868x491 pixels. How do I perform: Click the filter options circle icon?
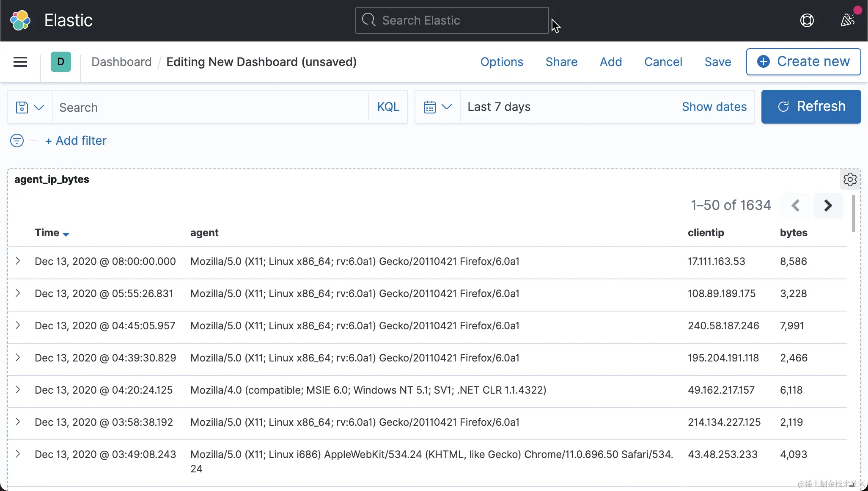[x=17, y=141]
